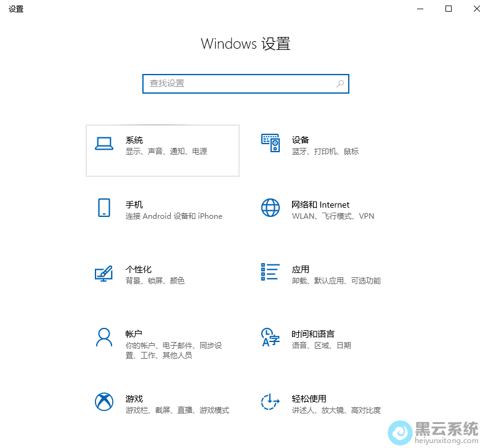Select the 时间和语言 category title
This screenshot has width=488, height=448.
[x=313, y=335]
